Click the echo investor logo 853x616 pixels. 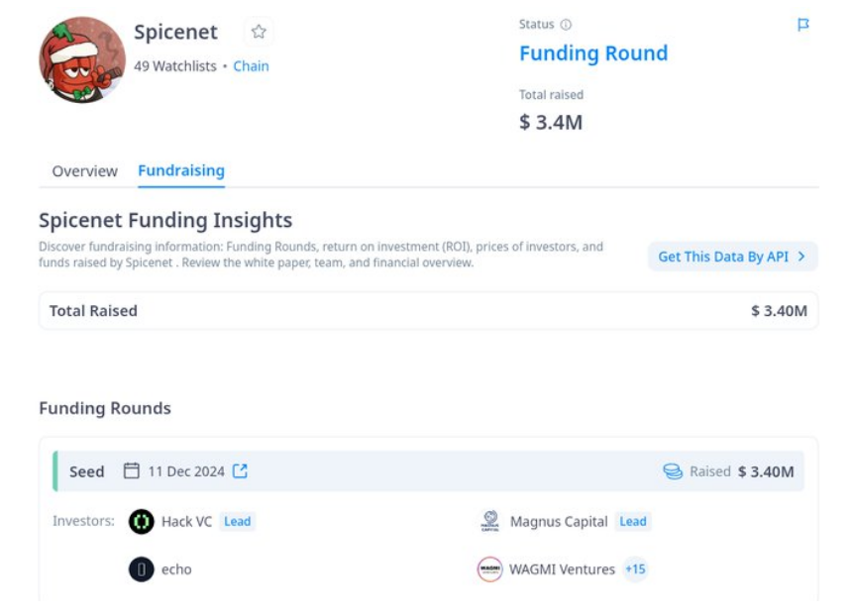click(142, 569)
